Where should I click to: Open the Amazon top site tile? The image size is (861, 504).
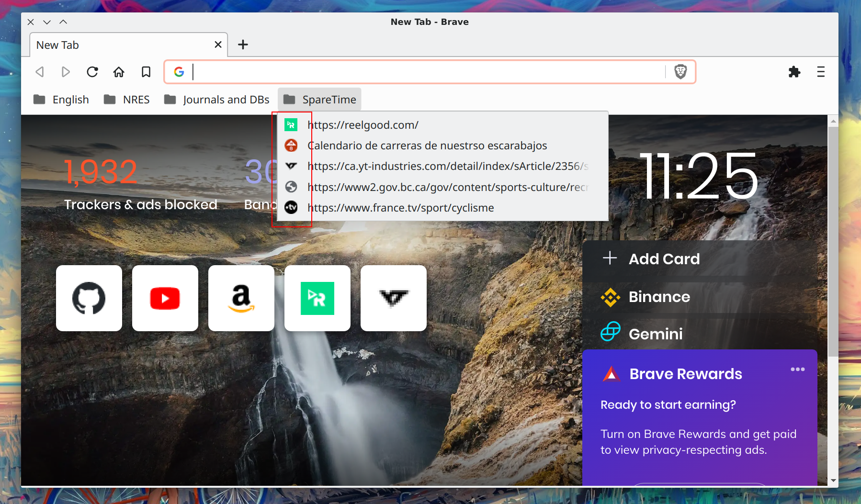241,298
